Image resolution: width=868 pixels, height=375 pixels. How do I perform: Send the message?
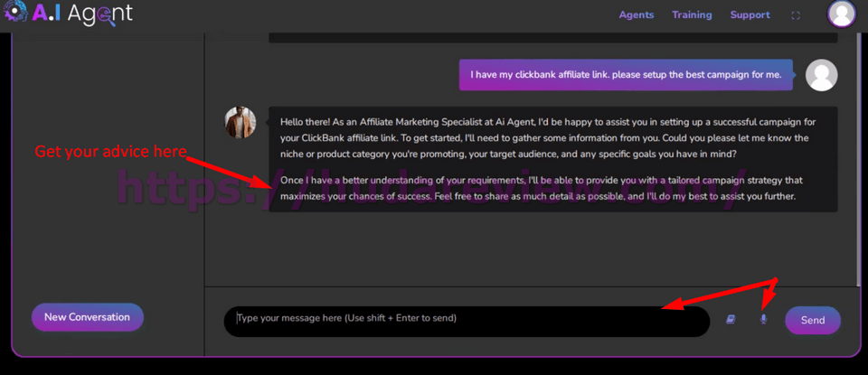tap(813, 320)
